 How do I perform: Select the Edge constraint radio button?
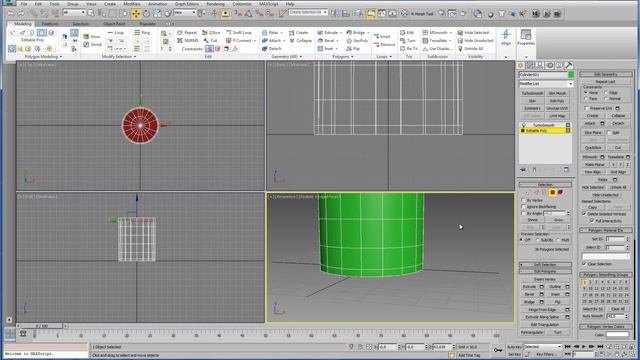point(606,93)
